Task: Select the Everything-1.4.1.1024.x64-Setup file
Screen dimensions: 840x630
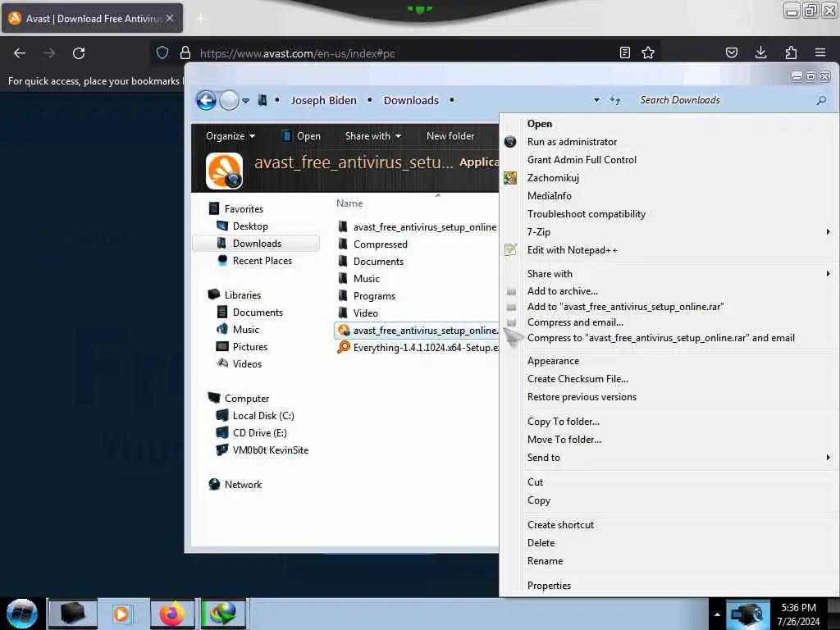Action: (x=418, y=348)
